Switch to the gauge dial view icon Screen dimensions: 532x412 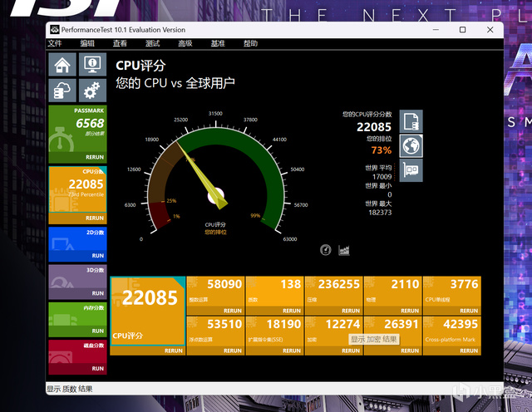click(x=325, y=250)
